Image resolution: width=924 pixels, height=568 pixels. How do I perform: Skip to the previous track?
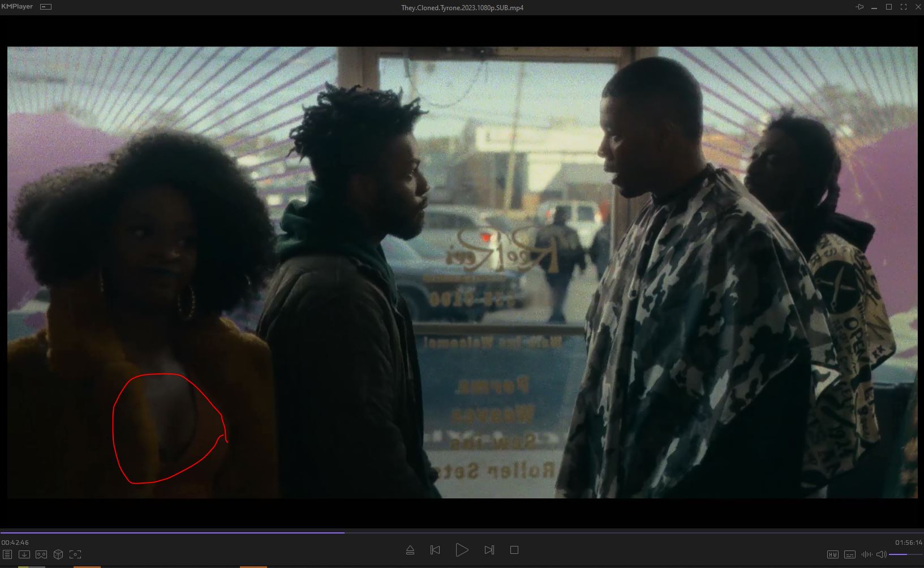pyautogui.click(x=435, y=550)
